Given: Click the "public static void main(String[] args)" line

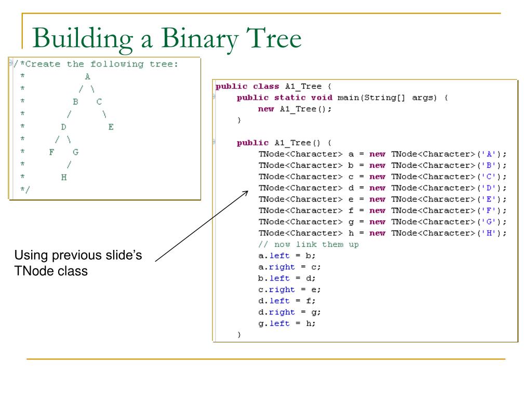Looking at the screenshot, I should (342, 98).
